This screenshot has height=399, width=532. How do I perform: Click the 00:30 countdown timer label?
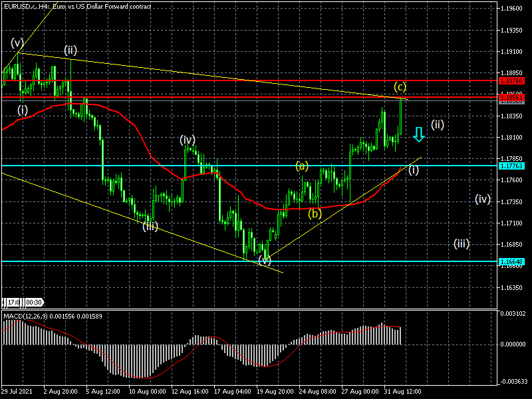[34, 303]
